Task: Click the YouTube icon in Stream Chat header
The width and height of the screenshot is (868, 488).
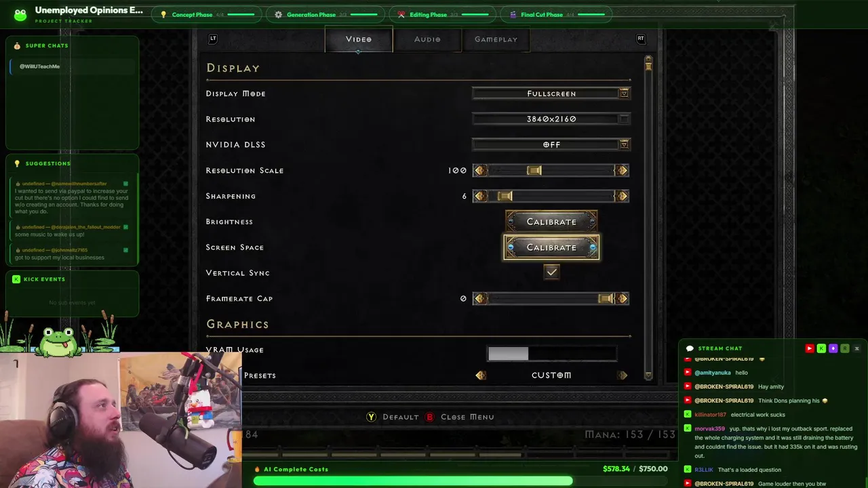Action: 809,348
